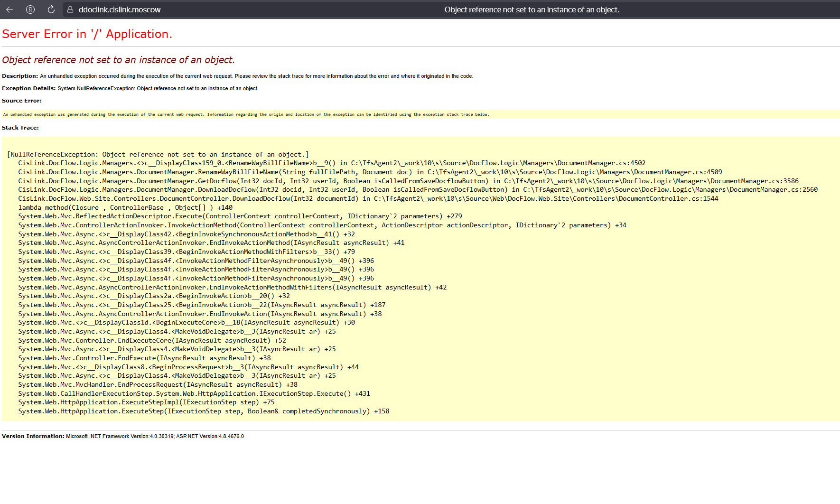Click the MvcHandler.EndProcessRequest +38 line

(158, 384)
